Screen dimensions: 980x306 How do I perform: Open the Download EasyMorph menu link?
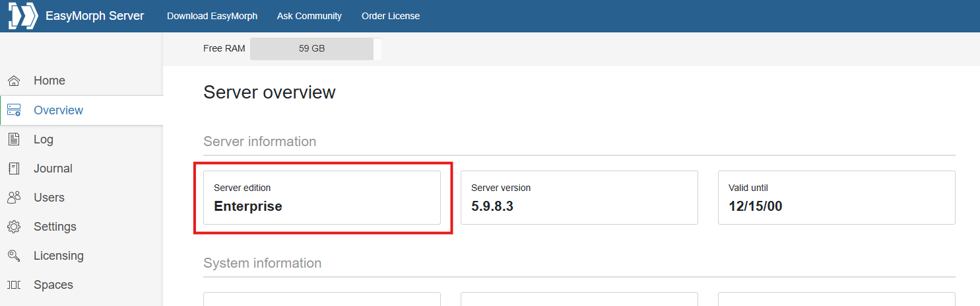click(x=212, y=16)
